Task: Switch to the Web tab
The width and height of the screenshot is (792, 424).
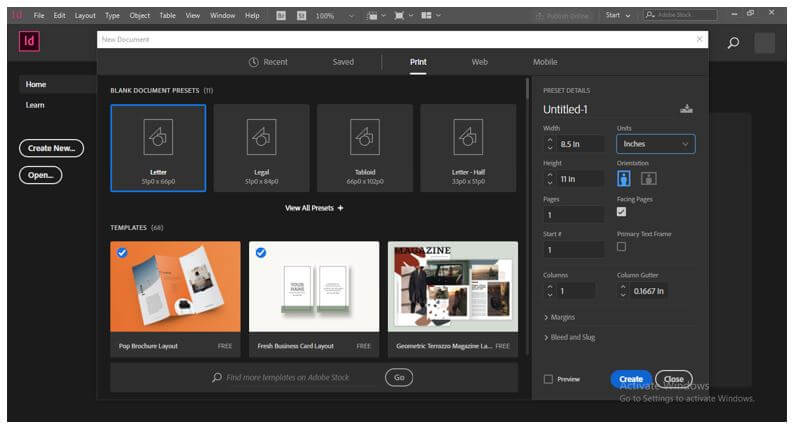Action: [x=479, y=62]
